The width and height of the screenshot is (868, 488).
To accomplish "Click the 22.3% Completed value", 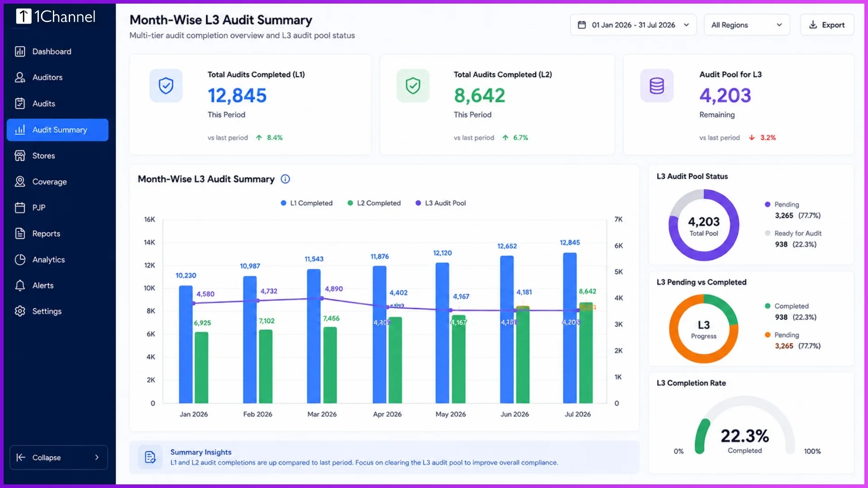I will pos(745,436).
